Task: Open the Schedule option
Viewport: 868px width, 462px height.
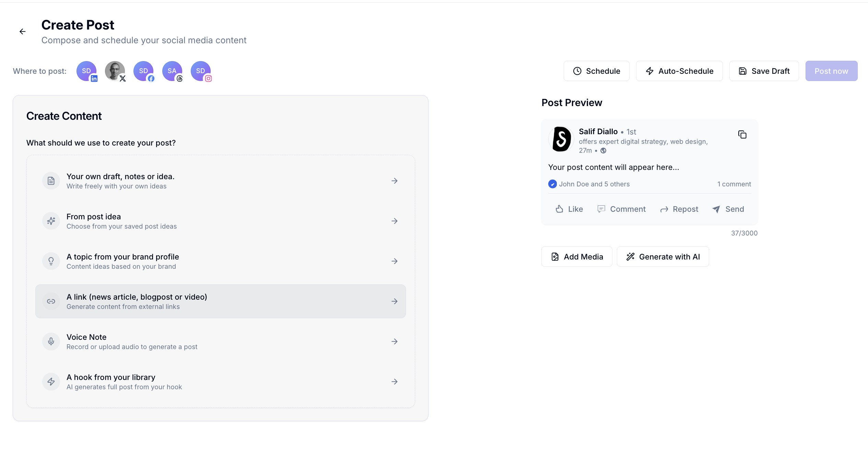Action: pyautogui.click(x=596, y=71)
